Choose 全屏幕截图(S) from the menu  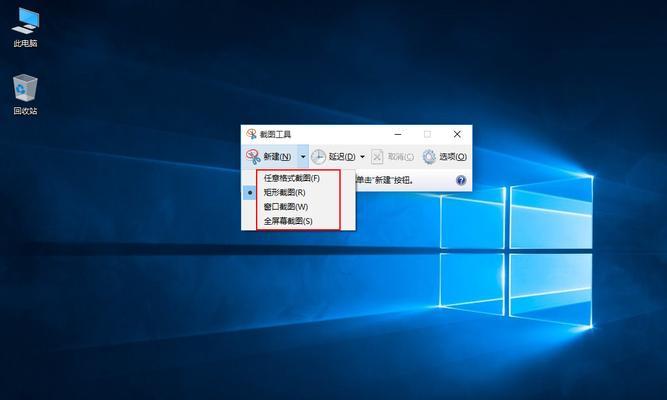point(298,221)
